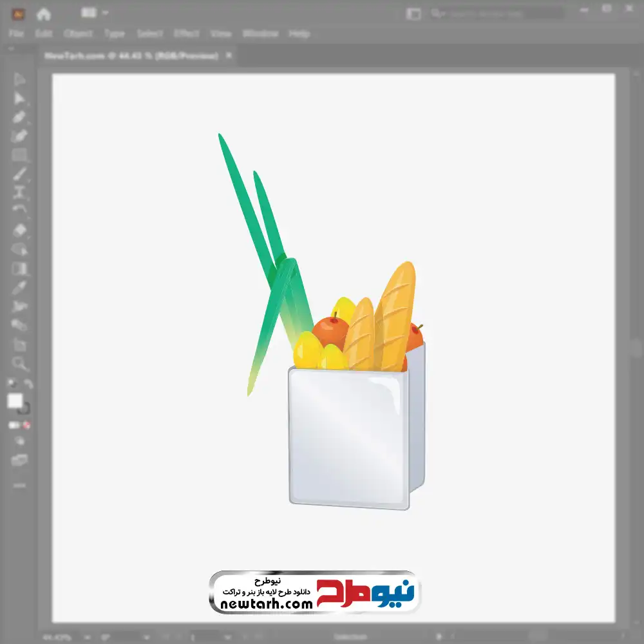Image resolution: width=644 pixels, height=644 pixels.
Task: Pick the Eyedropper tool
Action: point(19,287)
